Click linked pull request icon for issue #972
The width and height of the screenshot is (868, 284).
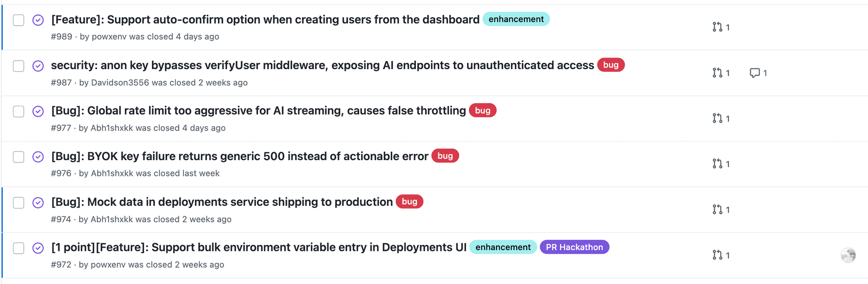tap(721, 255)
